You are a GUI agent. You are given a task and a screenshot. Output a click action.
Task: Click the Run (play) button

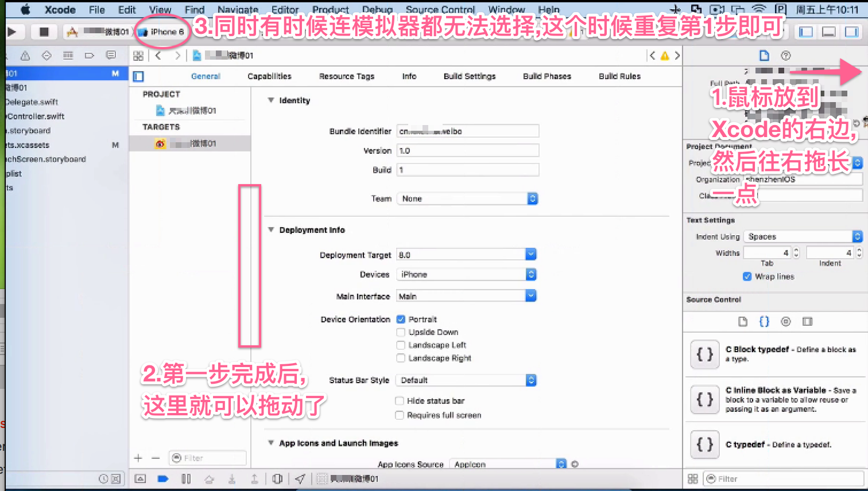(11, 32)
